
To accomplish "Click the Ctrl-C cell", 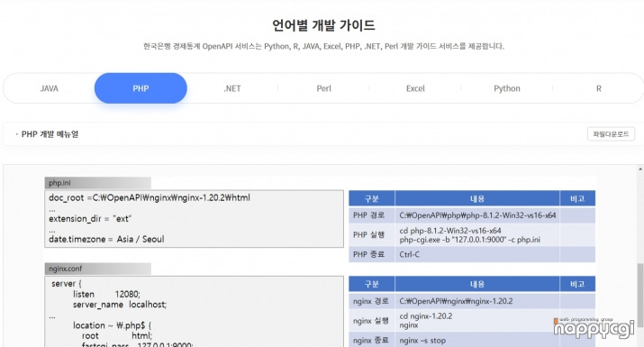I will pyautogui.click(x=476, y=254).
